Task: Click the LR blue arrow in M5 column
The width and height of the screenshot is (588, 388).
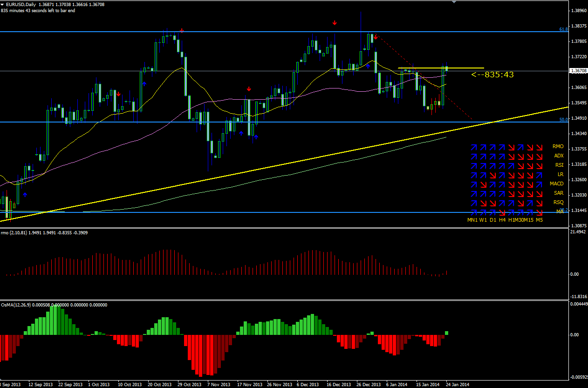Action: click(539, 175)
